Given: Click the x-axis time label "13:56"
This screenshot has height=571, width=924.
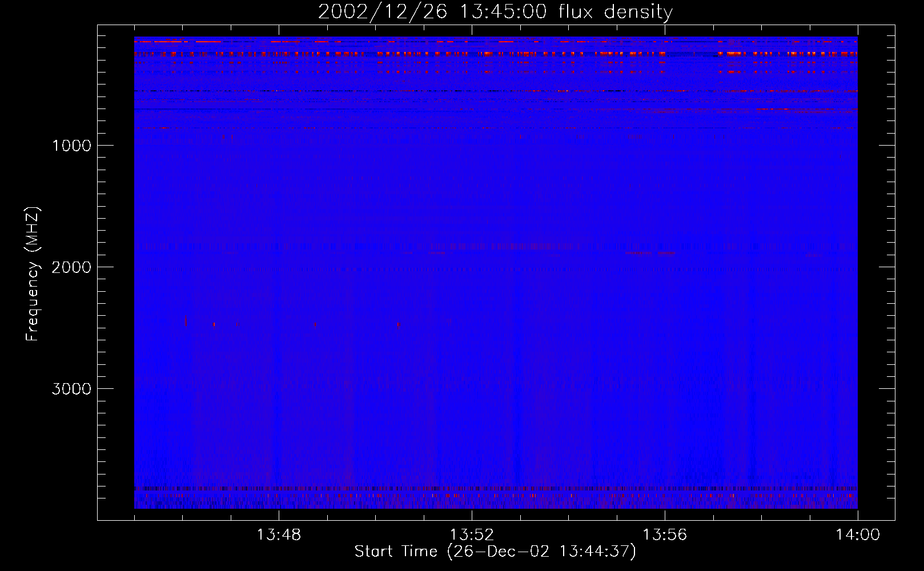Looking at the screenshot, I should coord(665,535).
